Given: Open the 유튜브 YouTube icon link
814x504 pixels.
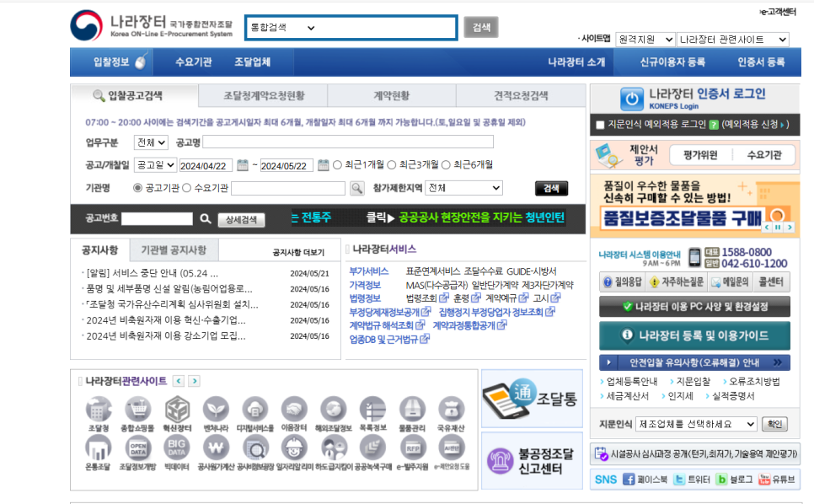Looking at the screenshot, I should point(763,479).
